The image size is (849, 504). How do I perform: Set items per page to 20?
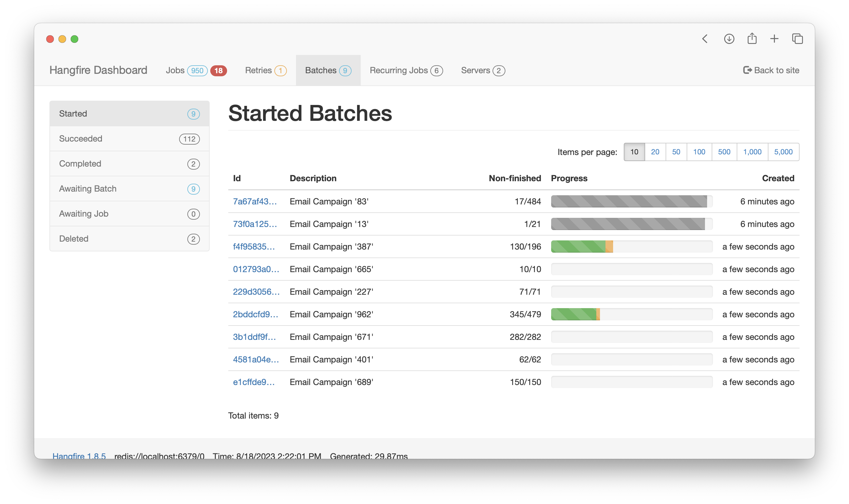[x=655, y=152]
